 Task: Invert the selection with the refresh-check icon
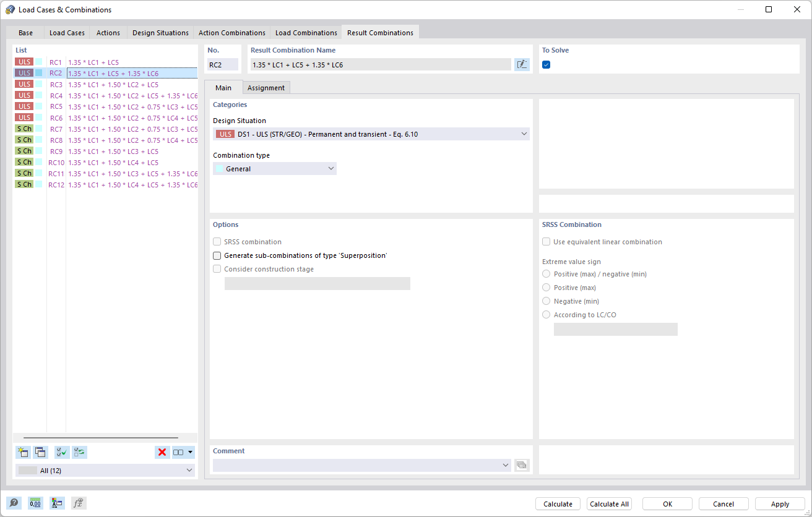click(x=79, y=452)
